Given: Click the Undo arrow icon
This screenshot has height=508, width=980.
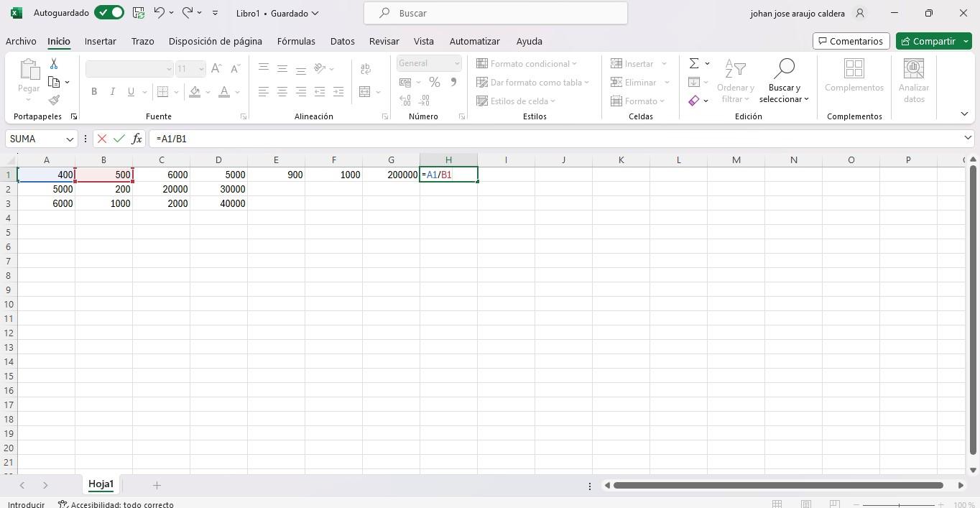Looking at the screenshot, I should (x=160, y=13).
